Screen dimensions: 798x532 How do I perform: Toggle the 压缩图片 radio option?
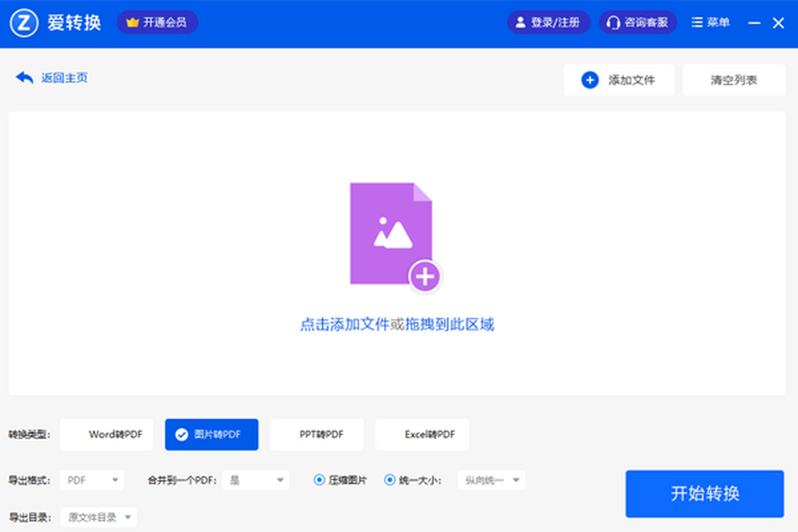319,480
